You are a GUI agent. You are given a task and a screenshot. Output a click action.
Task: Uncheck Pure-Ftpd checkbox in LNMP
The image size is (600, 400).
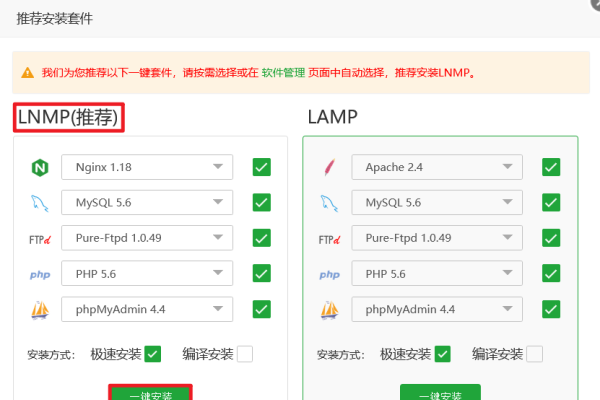262,238
